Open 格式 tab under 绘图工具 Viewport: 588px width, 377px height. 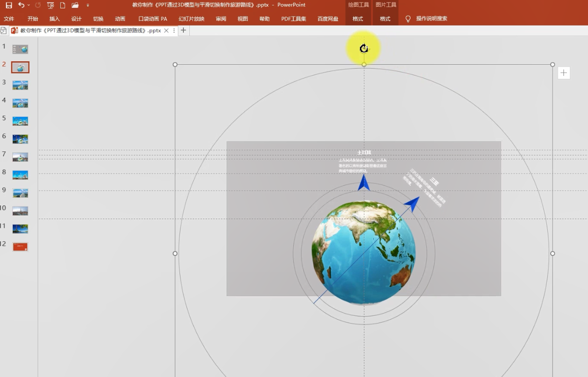pos(358,19)
